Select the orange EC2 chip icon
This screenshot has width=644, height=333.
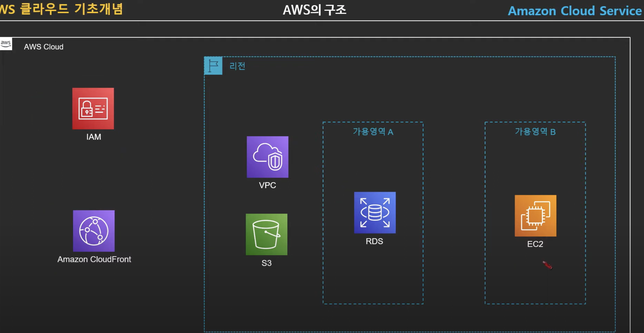(535, 216)
